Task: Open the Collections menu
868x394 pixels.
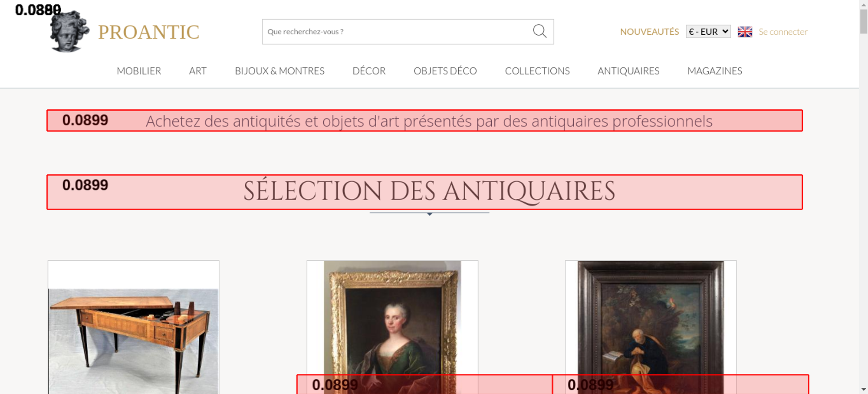Action: [537, 71]
